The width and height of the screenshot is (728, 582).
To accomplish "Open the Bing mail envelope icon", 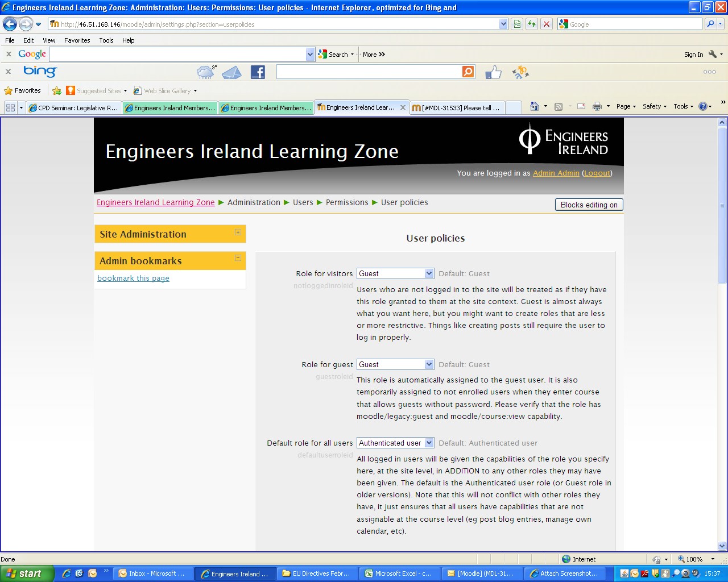I will coord(231,72).
